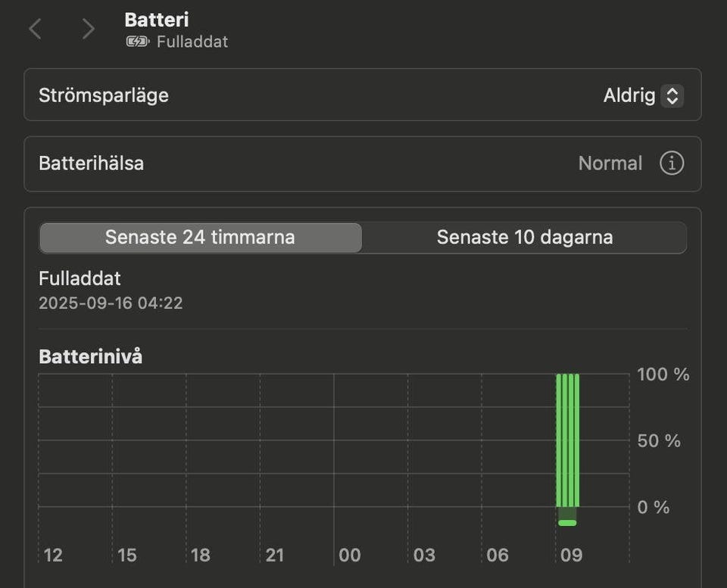Screen dimensions: 727x588
Task: Open the Strömsparläge menu via Aldrig text
Action: 629,96
